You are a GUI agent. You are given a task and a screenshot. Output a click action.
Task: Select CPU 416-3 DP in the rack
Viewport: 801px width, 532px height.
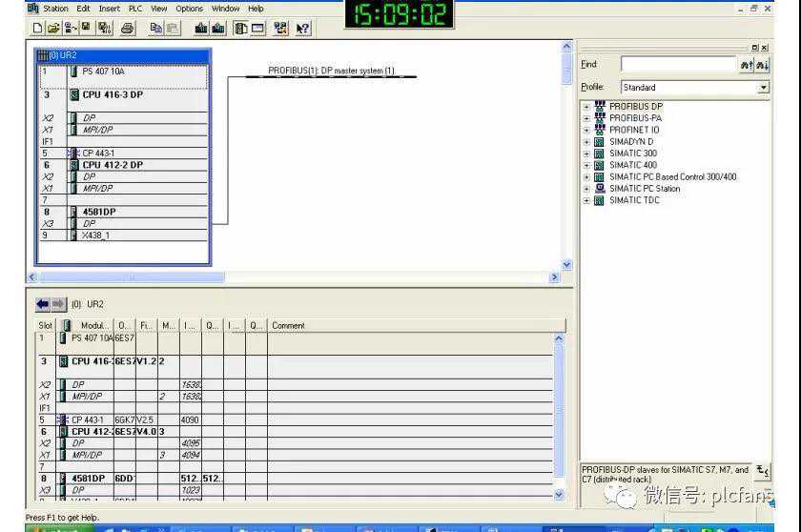[x=113, y=95]
